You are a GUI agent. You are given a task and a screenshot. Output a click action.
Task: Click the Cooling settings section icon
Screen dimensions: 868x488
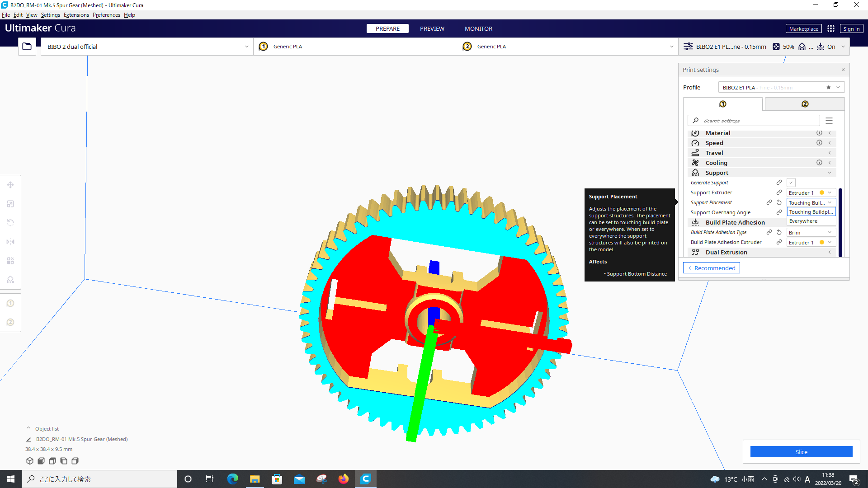pyautogui.click(x=695, y=163)
